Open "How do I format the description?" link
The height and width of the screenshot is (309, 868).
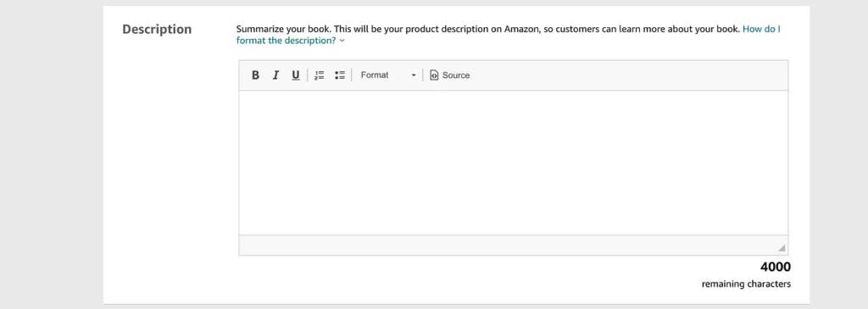coord(509,35)
